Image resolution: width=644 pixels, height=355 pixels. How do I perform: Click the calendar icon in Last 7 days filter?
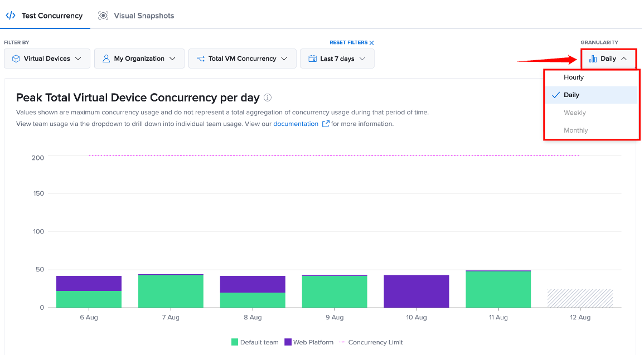click(313, 59)
